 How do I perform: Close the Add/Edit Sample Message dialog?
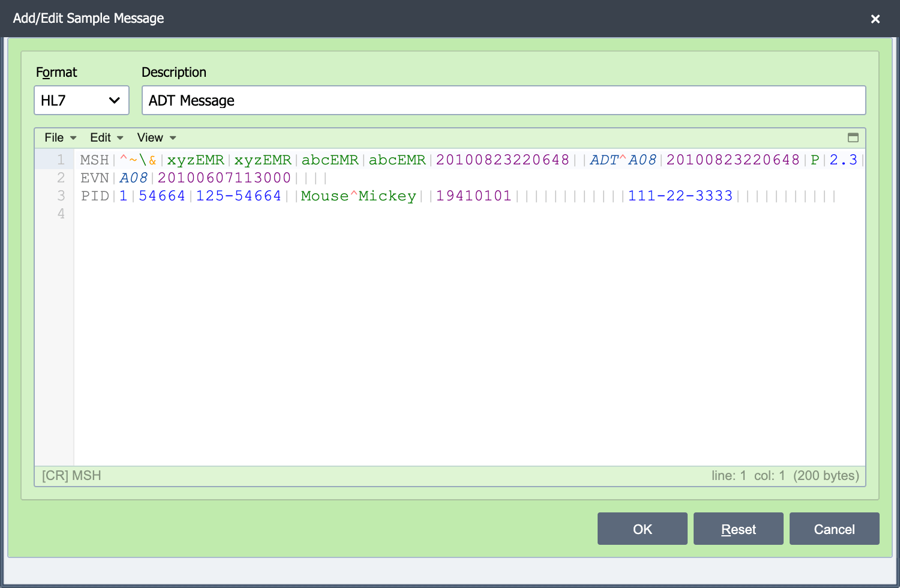(875, 19)
